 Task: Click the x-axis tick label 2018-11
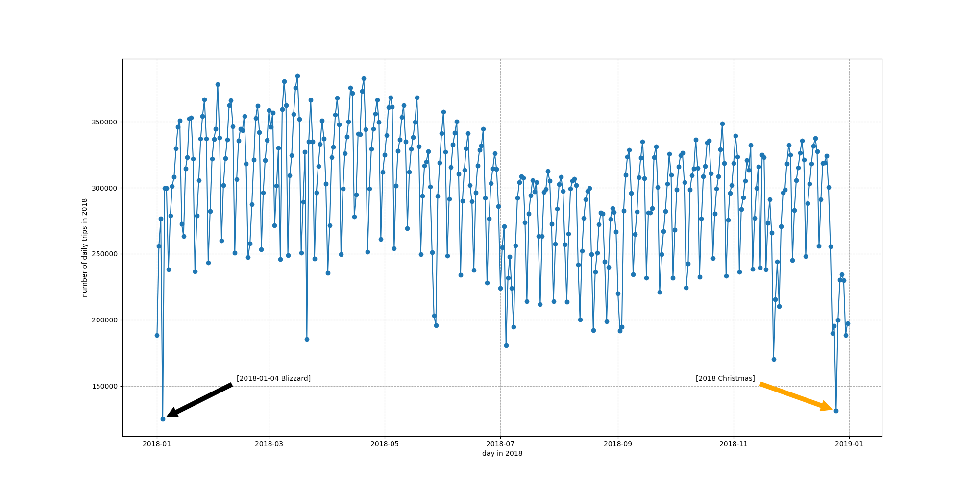pos(734,444)
